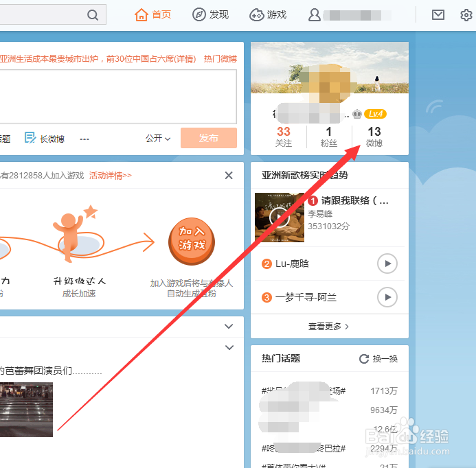Expand the 公开 visibility dropdown
Screen dimensions: 476x468
pyautogui.click(x=158, y=139)
